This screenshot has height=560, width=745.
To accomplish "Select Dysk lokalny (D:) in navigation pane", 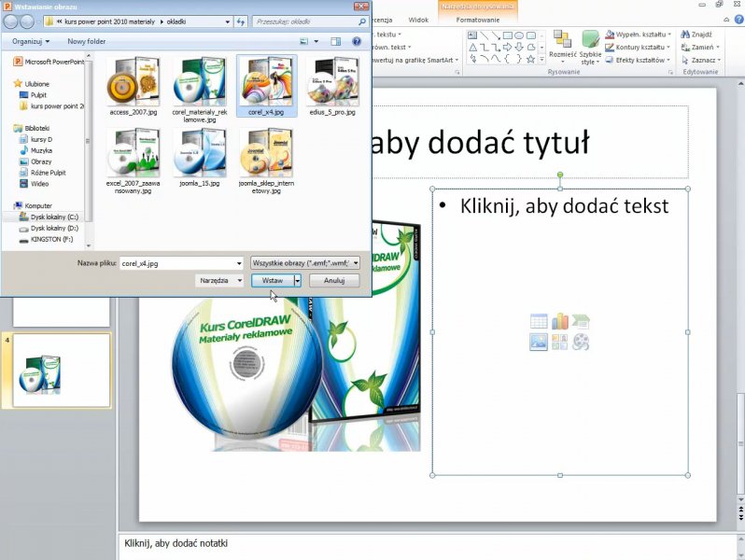I will (53, 228).
